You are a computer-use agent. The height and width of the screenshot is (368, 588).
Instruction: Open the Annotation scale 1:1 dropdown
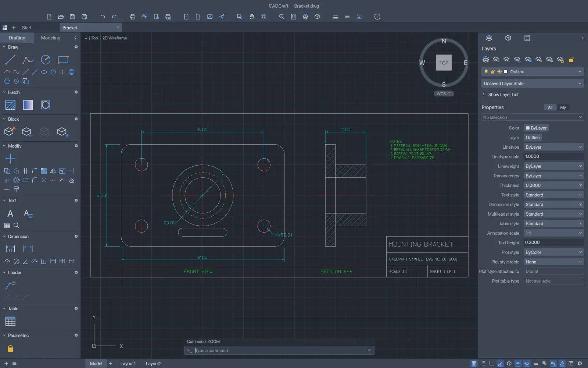tap(554, 233)
